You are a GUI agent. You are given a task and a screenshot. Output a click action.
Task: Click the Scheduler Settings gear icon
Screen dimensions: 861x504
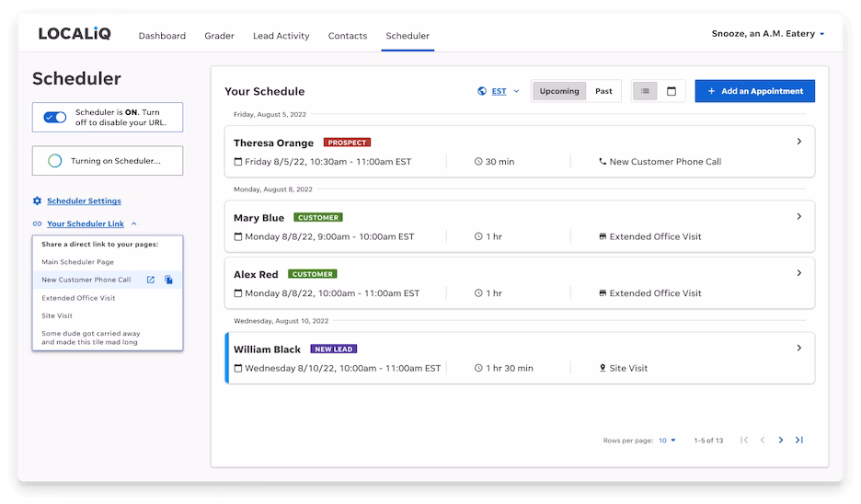(37, 200)
